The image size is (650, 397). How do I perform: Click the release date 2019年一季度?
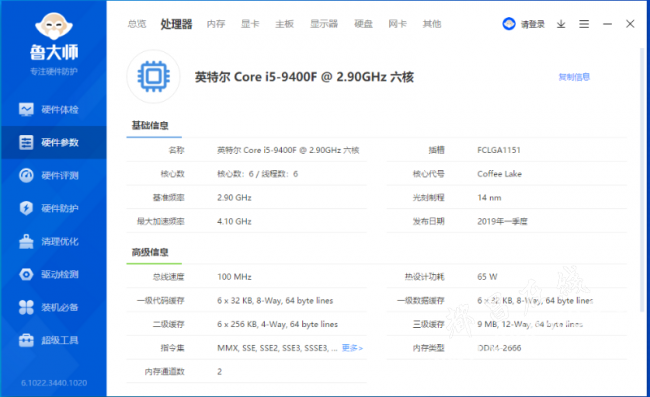tap(502, 221)
